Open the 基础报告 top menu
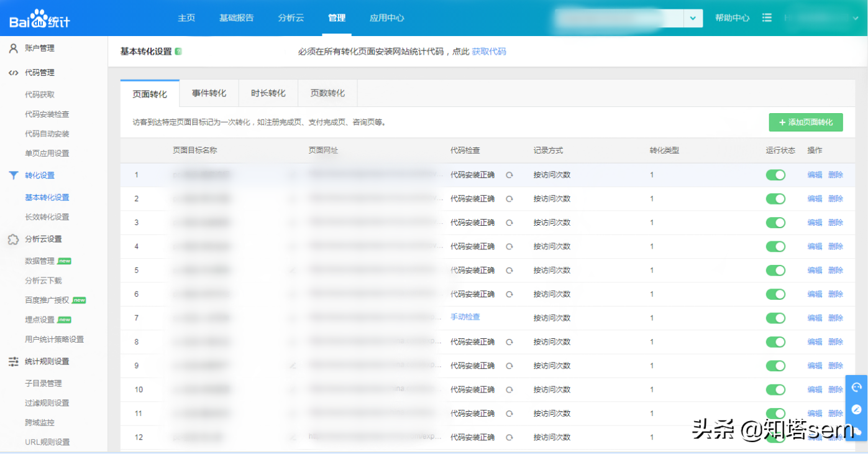This screenshot has height=454, width=868. 237,18
